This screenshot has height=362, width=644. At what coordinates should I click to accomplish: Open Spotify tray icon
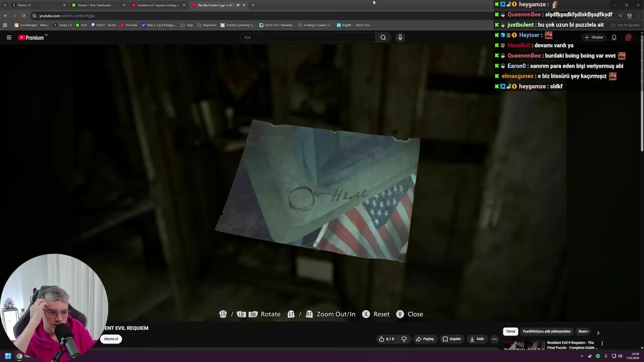598,356
